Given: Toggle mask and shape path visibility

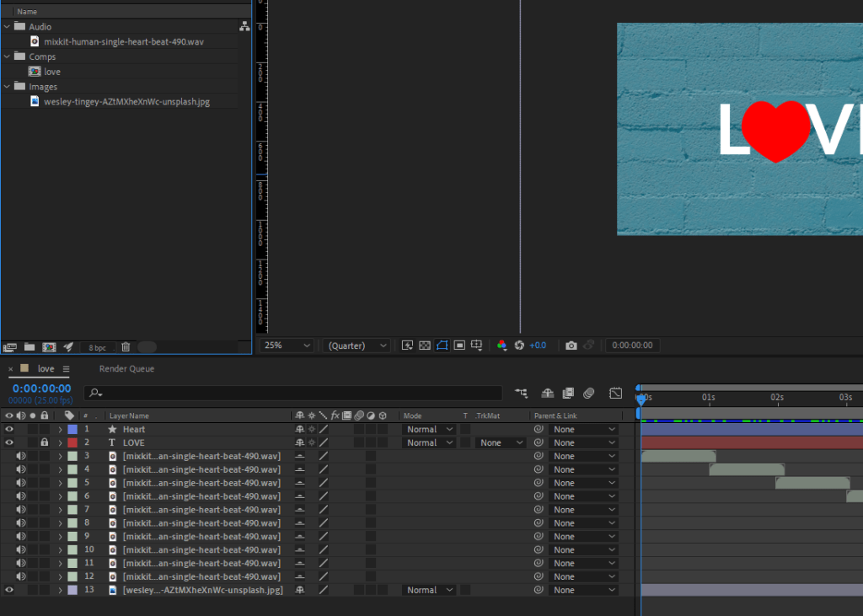Looking at the screenshot, I should pos(442,345).
